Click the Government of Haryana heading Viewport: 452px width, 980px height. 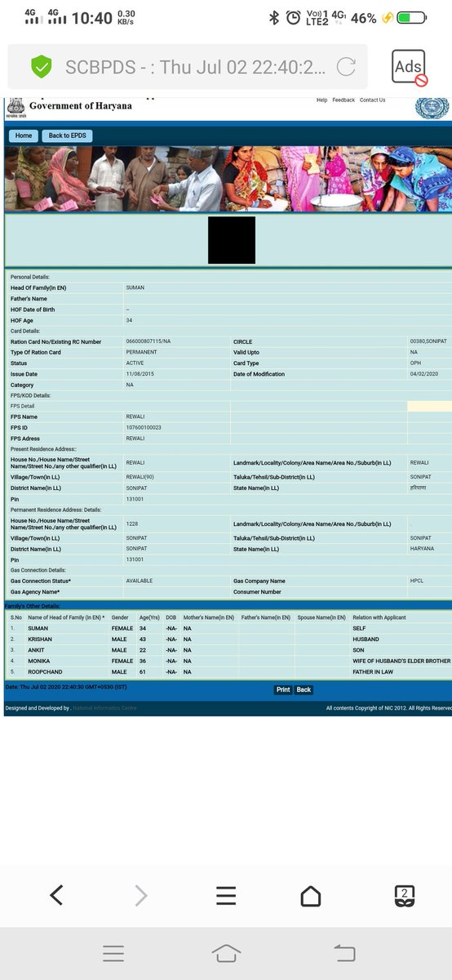(x=80, y=106)
